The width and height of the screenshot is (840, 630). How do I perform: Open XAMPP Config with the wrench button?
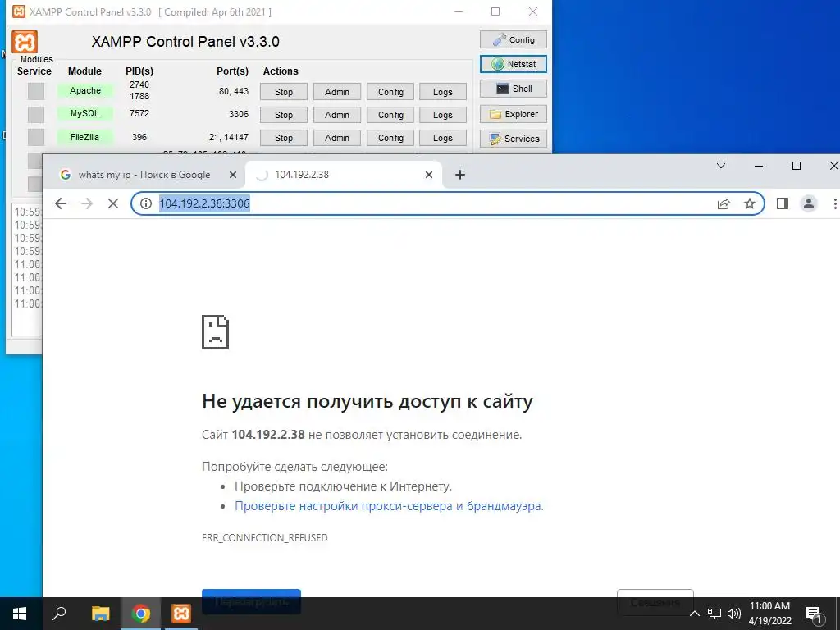[514, 39]
